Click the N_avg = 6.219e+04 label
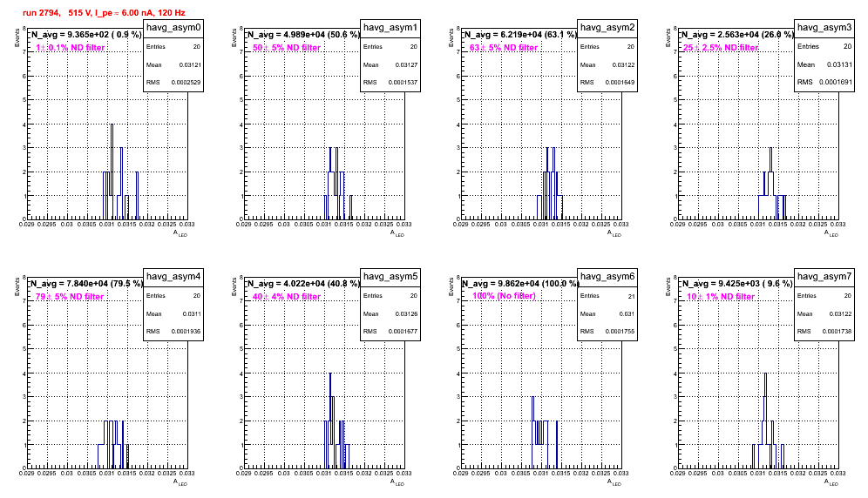The width and height of the screenshot is (868, 498). 520,34
